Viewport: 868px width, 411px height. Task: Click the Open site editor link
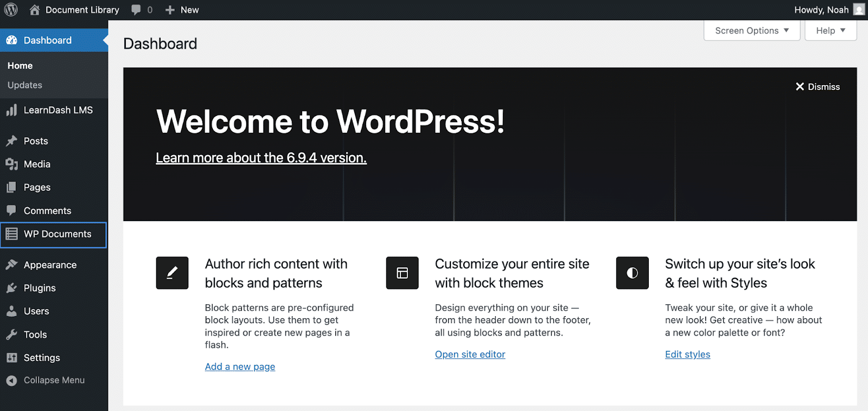470,354
